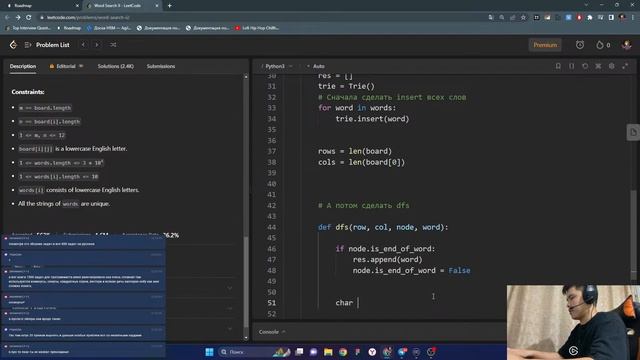Switch to the Solutions tab
The image size is (640, 360).
116,66
